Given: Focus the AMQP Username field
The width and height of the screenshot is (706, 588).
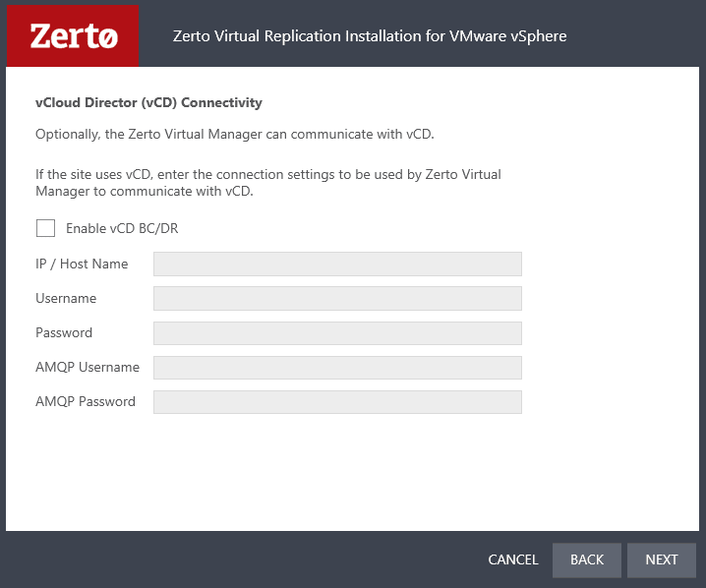Looking at the screenshot, I should tap(337, 368).
